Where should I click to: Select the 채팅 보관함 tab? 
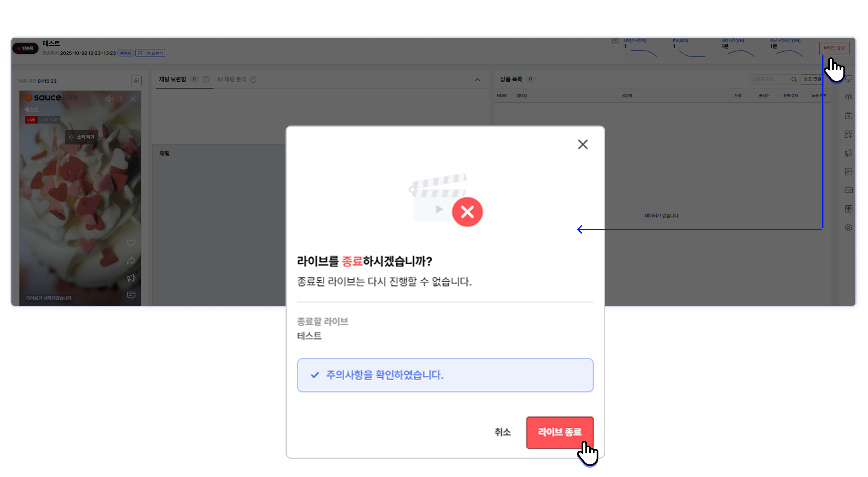tap(172, 79)
